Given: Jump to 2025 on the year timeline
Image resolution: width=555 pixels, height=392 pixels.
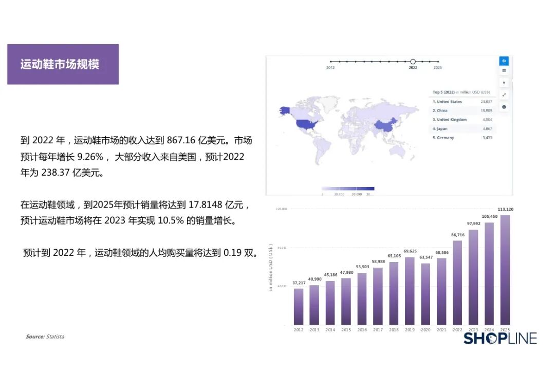Looking at the screenshot, I should [438, 62].
